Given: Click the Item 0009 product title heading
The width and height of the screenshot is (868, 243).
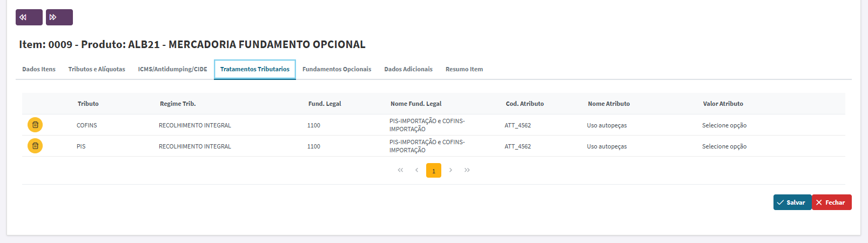Looking at the screenshot, I should click(x=192, y=44).
